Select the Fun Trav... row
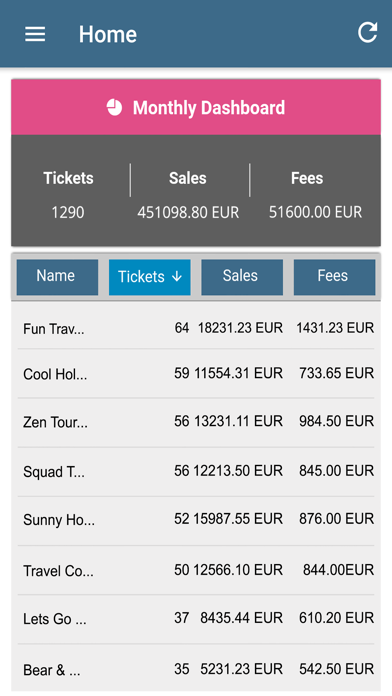Image resolution: width=392 pixels, height=696 pixels. tap(196, 328)
